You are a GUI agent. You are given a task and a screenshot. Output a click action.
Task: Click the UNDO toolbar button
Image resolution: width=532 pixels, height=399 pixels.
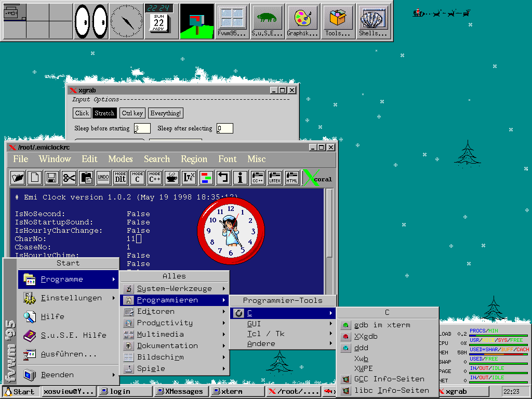(x=103, y=178)
